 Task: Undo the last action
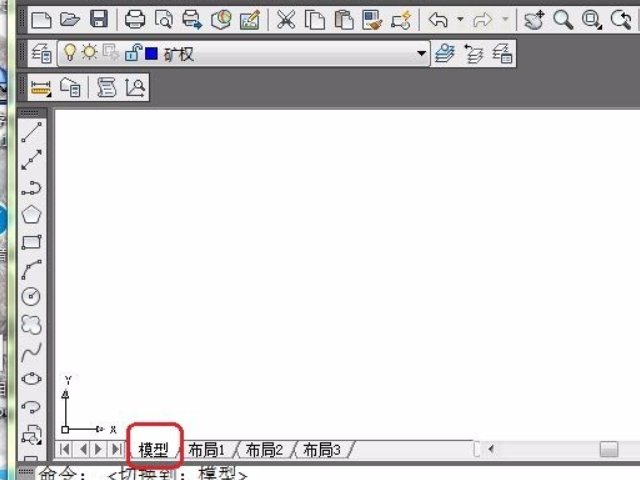[438, 19]
